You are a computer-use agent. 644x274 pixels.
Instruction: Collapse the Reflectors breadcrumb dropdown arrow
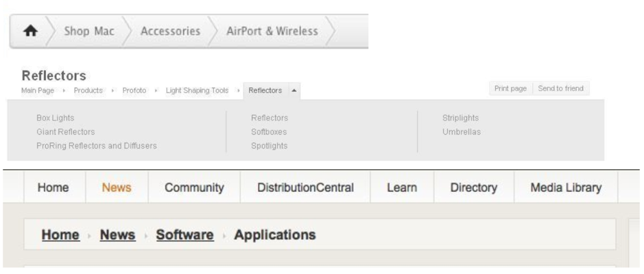pyautogui.click(x=294, y=90)
